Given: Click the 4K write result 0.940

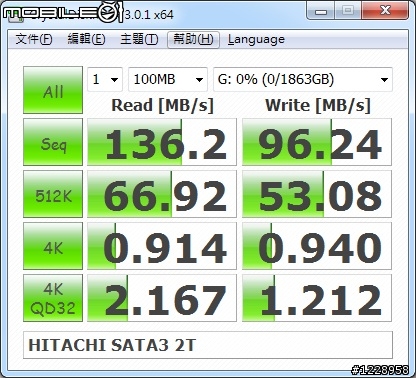Looking at the screenshot, I should (317, 246).
